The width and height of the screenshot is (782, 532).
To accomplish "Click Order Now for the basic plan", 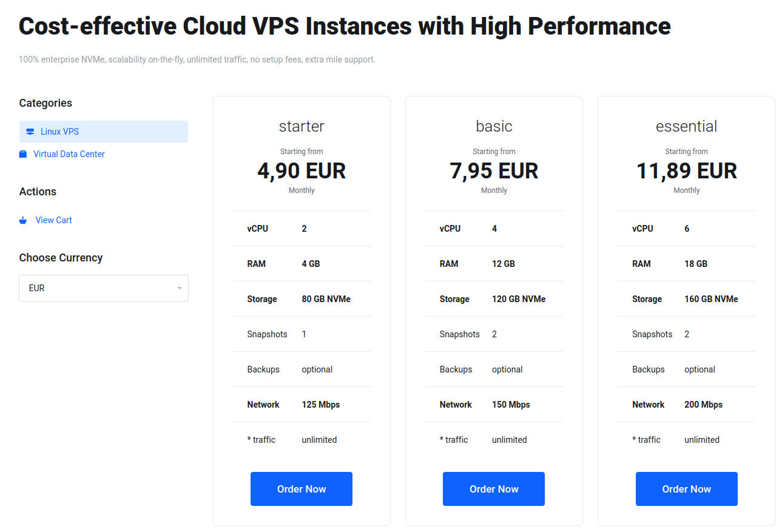I will pyautogui.click(x=493, y=488).
